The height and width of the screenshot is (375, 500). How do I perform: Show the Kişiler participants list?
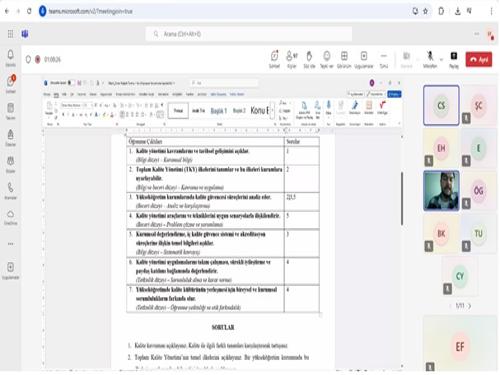[292, 59]
